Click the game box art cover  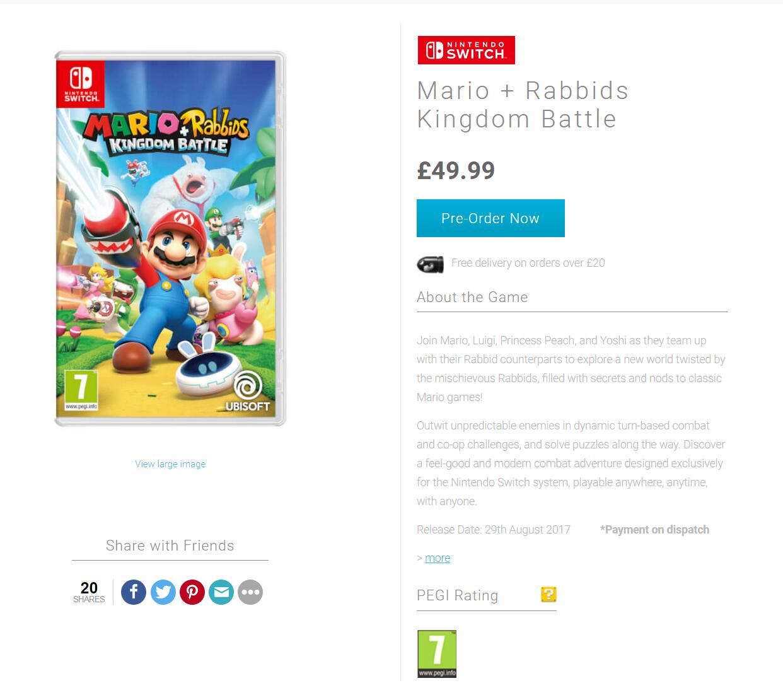coord(170,238)
